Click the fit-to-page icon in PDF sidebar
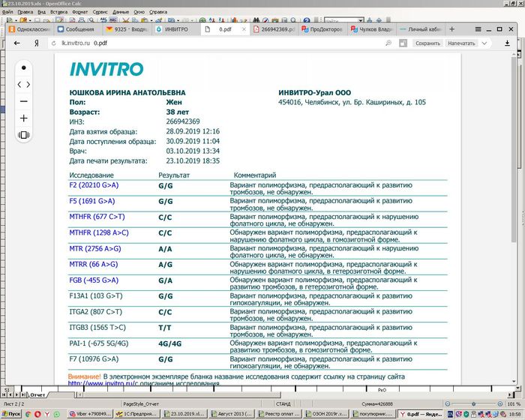 pyautogui.click(x=24, y=135)
